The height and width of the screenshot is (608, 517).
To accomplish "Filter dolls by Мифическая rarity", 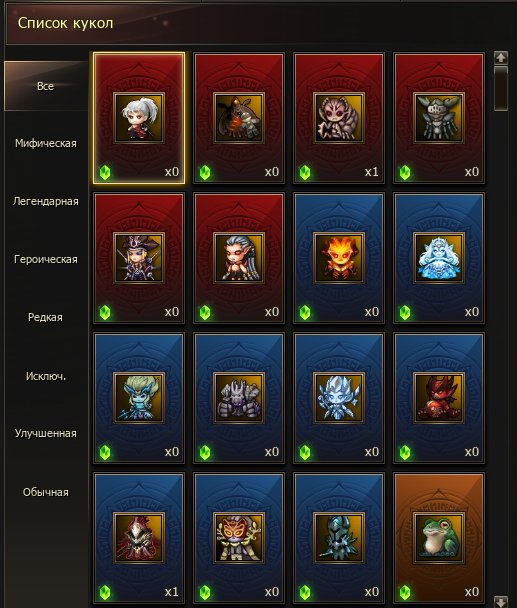I will point(46,143).
